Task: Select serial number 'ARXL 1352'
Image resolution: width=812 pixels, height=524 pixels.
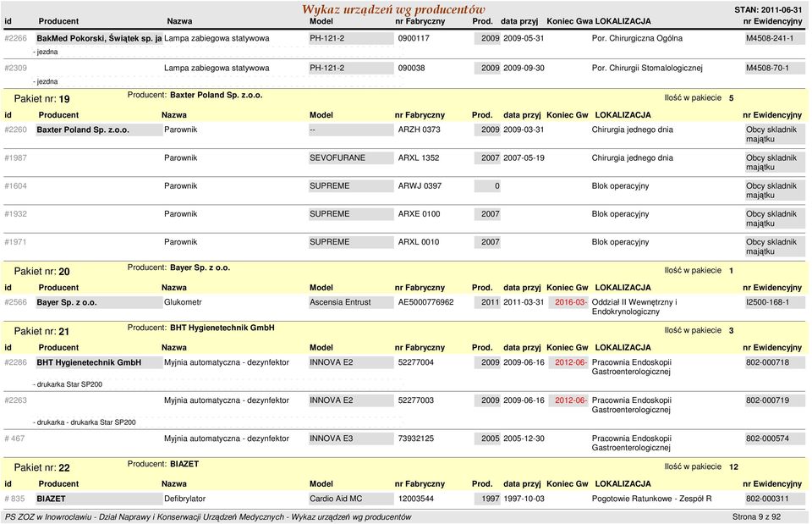Action: point(419,158)
